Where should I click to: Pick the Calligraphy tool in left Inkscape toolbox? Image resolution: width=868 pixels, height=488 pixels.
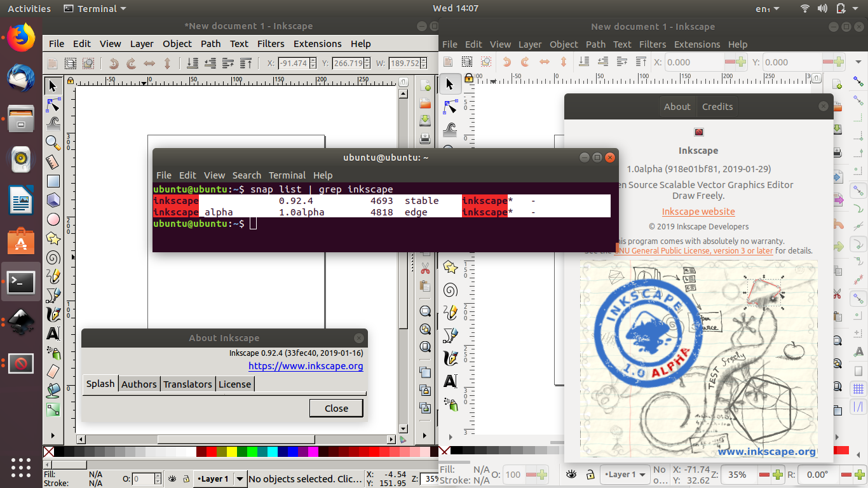tap(53, 315)
